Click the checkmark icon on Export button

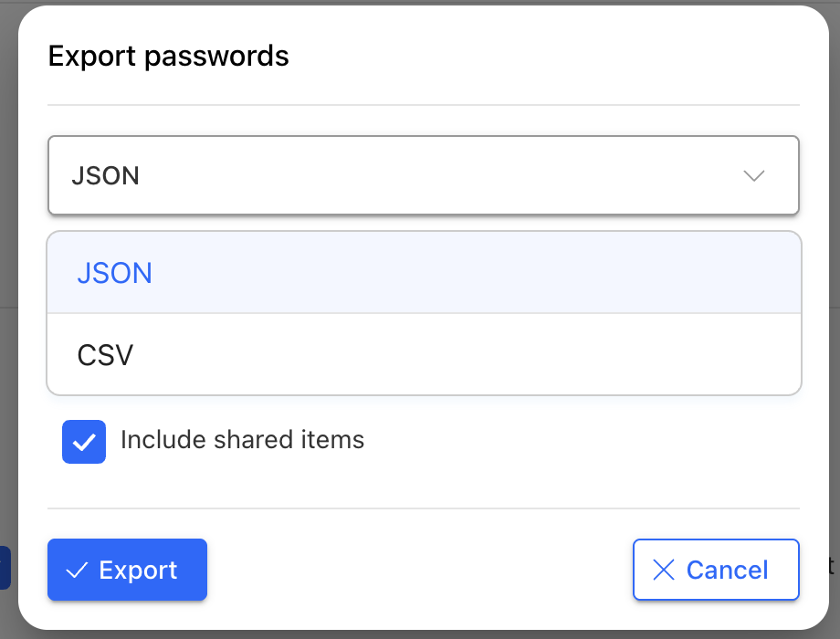[77, 571]
